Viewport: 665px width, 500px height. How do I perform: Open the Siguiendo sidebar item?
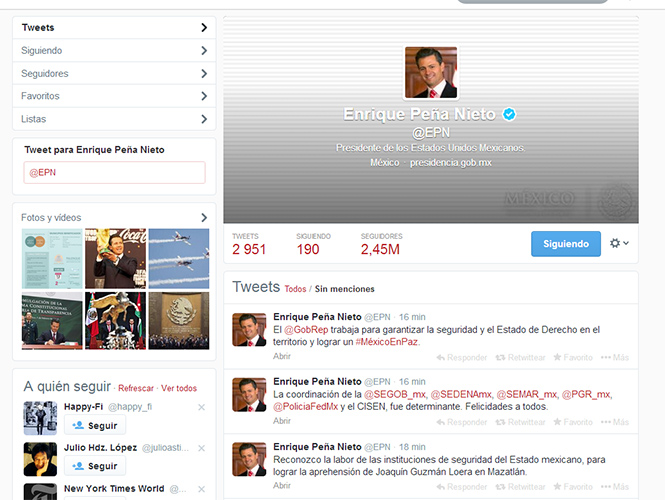pyautogui.click(x=114, y=50)
